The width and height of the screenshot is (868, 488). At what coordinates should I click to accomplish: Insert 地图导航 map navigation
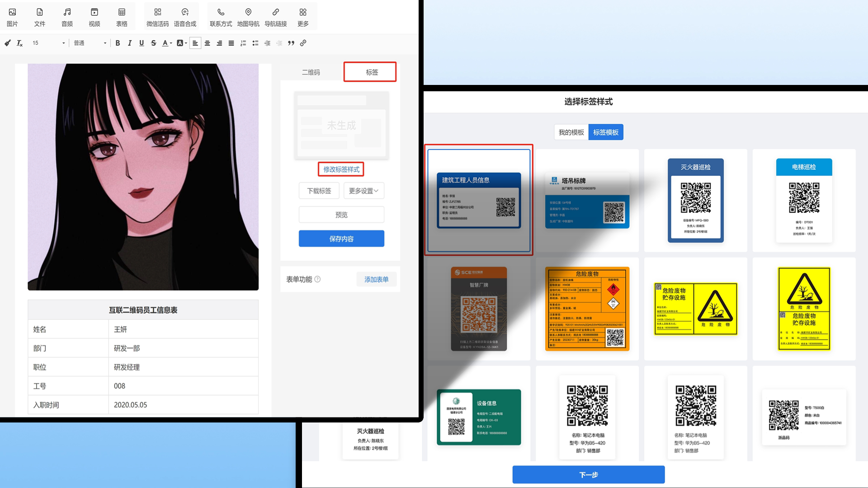pyautogui.click(x=248, y=17)
